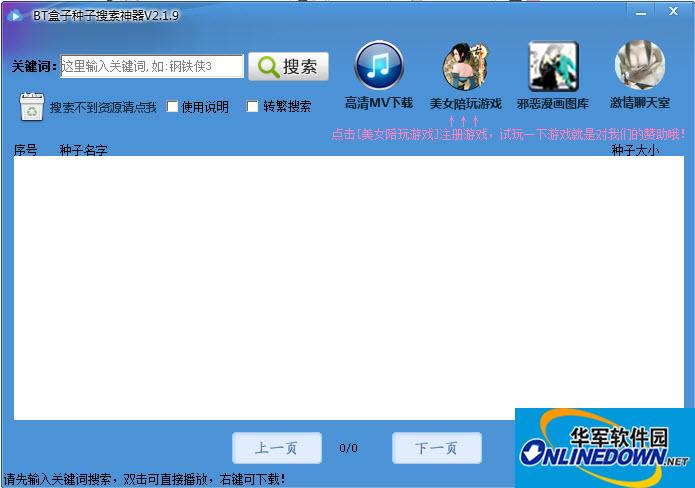Click the recycle bin icon
This screenshot has width=695, height=488.
pyautogui.click(x=32, y=107)
